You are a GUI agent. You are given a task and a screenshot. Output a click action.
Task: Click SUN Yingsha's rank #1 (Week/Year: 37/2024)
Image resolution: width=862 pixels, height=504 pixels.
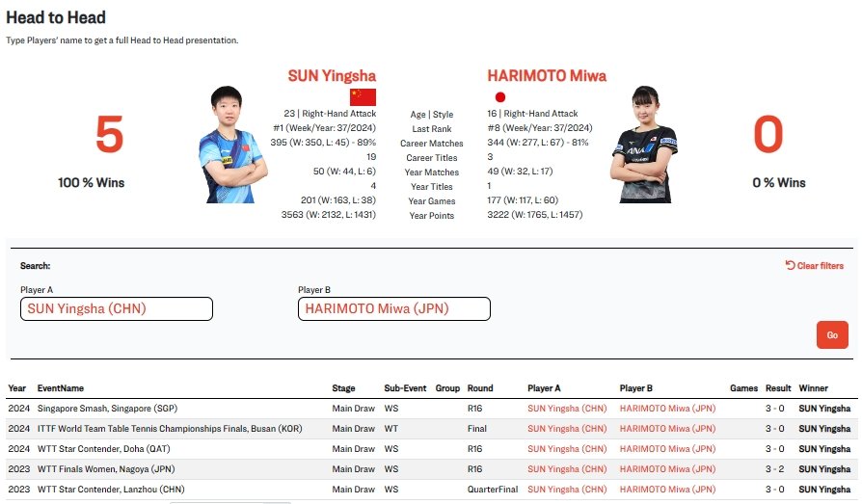click(324, 128)
